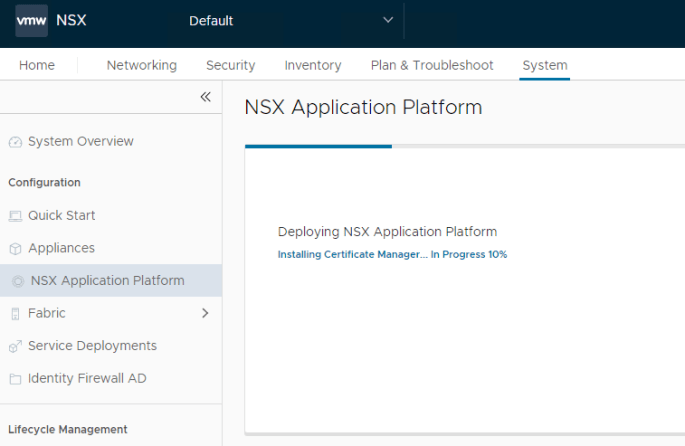This screenshot has height=446, width=685.
Task: Open the Security tab
Action: (x=230, y=65)
